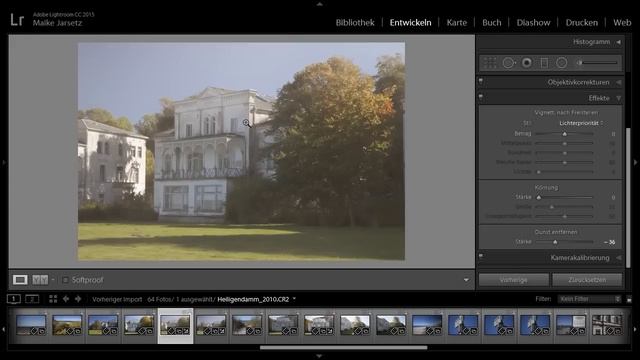Expand the Objektivkorrekturen panel triangle
The image size is (640, 360).
coord(618,82)
